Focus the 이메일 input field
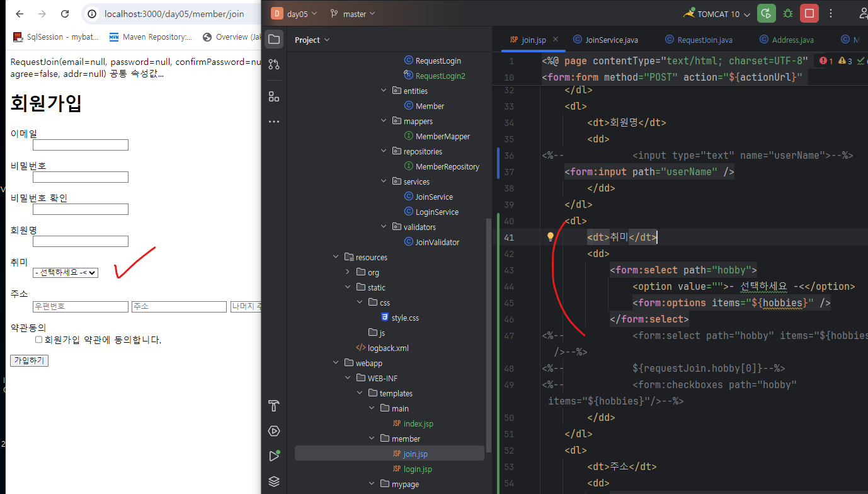The width and height of the screenshot is (868, 494). (81, 145)
